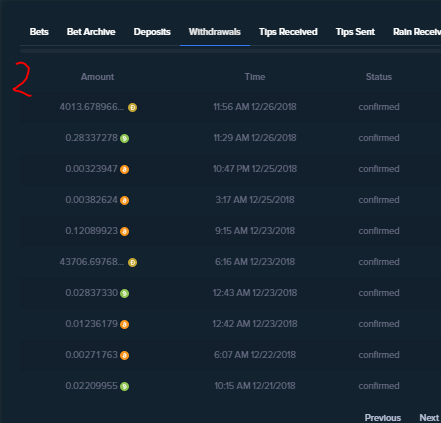Image resolution: width=441 pixels, height=423 pixels.
Task: Click the Next page link
Action: coord(429,417)
